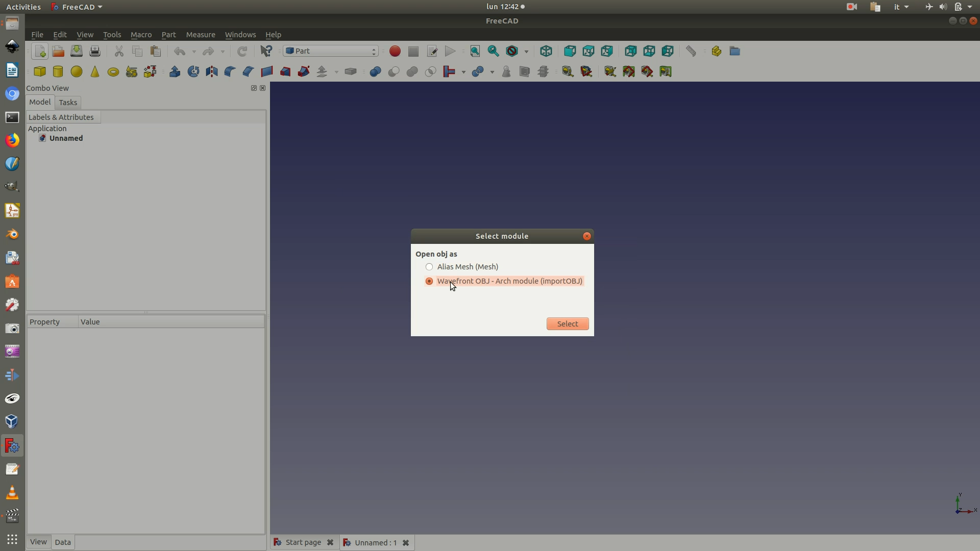Screen dimensions: 980x551
Task: Click the Extrude tool icon
Action: pyautogui.click(x=175, y=71)
